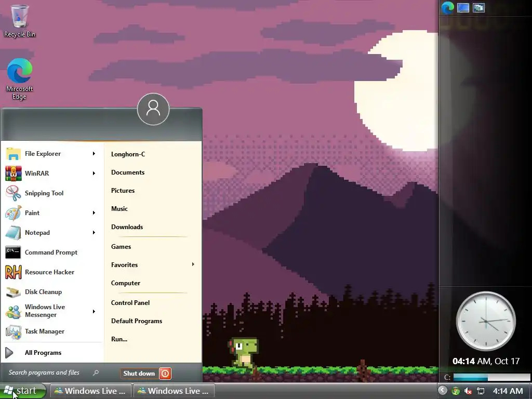Viewport: 532px width, 399px height.
Task: Expand File Explorer jump list arrow
Action: (x=94, y=154)
